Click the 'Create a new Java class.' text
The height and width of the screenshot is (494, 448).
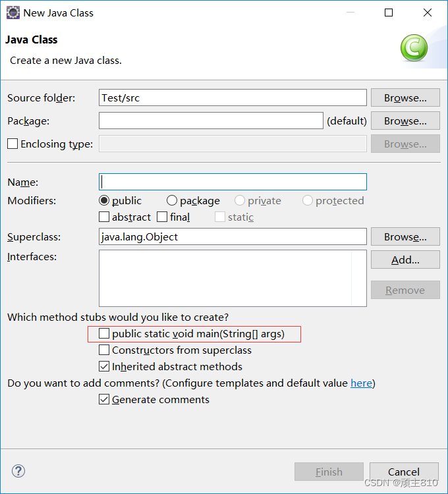pyautogui.click(x=66, y=60)
